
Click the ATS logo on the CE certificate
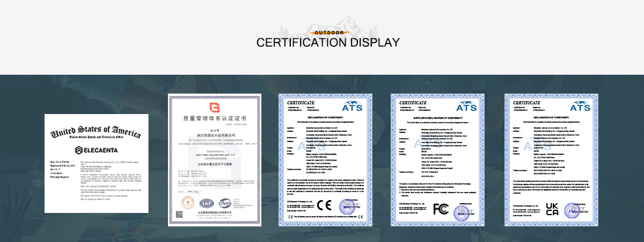pyautogui.click(x=353, y=106)
